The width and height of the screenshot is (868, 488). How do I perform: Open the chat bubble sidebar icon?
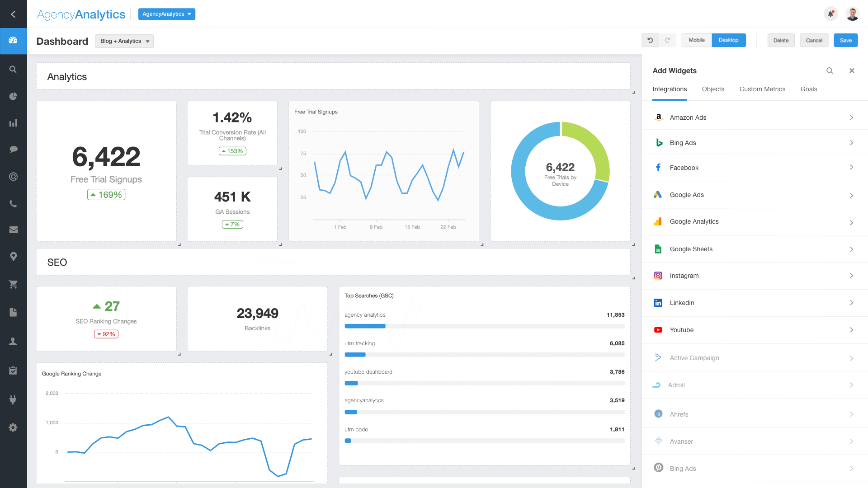point(13,149)
